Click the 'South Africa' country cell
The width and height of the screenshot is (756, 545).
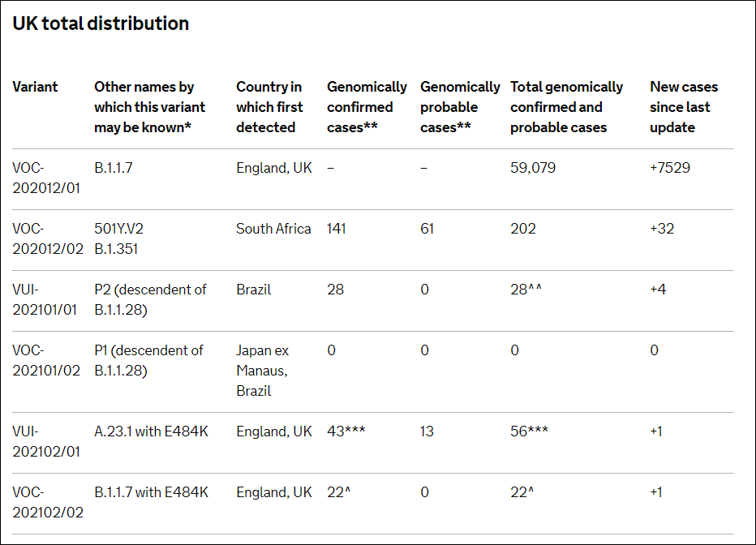tap(273, 229)
